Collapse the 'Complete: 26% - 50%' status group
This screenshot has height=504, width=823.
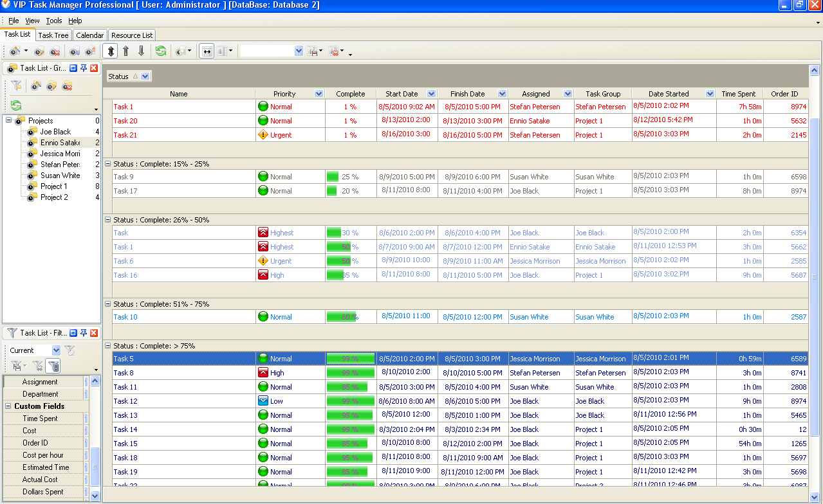pyautogui.click(x=107, y=220)
